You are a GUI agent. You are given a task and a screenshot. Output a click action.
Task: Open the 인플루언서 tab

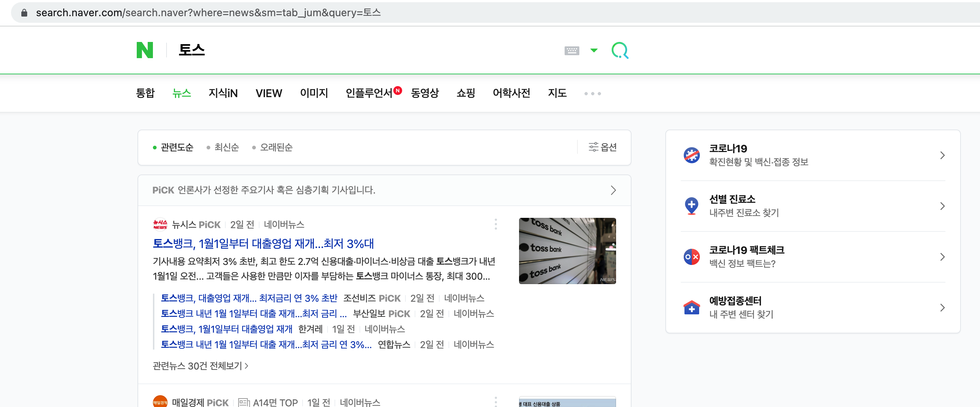(x=369, y=93)
